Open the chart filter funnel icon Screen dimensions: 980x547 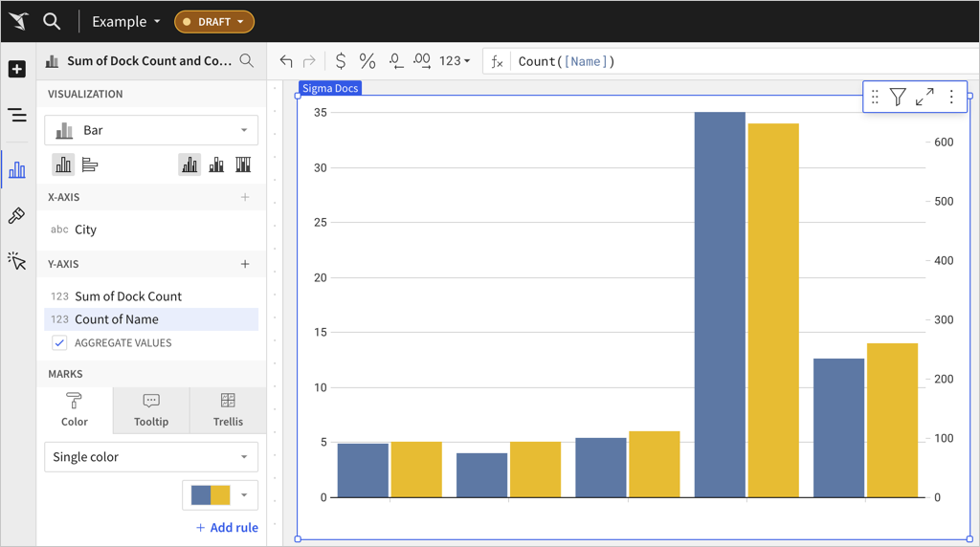898,97
